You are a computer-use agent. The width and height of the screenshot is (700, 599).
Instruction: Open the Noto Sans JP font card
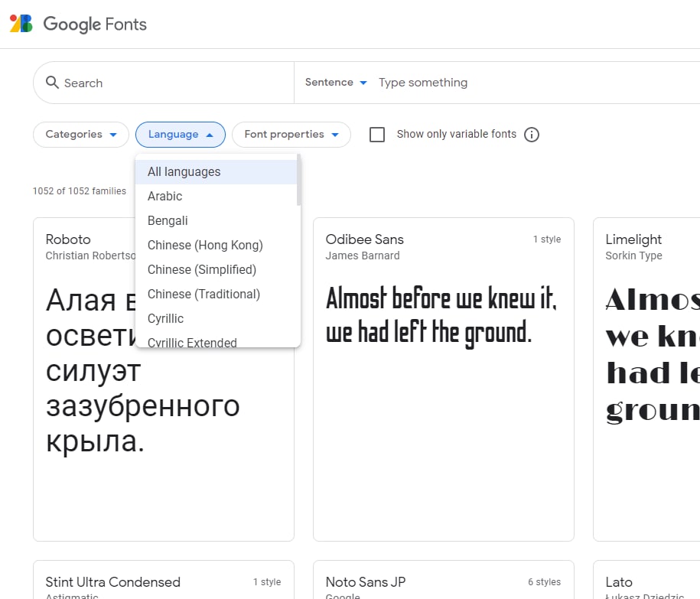pyautogui.click(x=443, y=580)
